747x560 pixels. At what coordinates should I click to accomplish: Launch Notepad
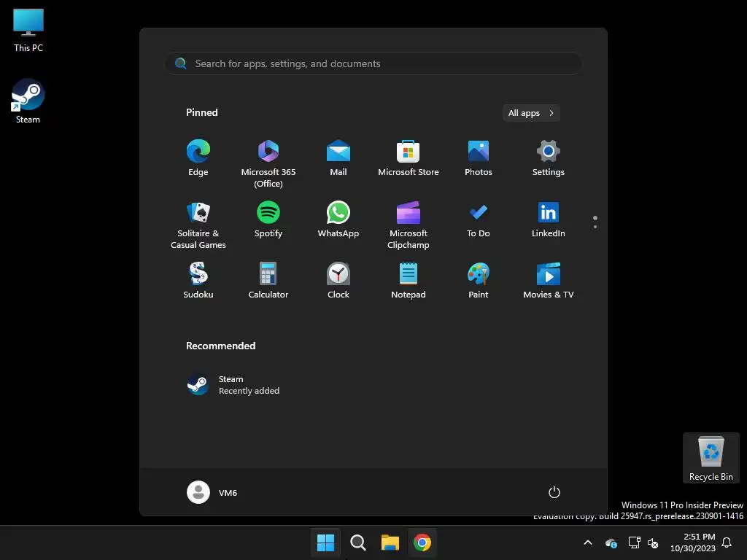pyautogui.click(x=409, y=281)
